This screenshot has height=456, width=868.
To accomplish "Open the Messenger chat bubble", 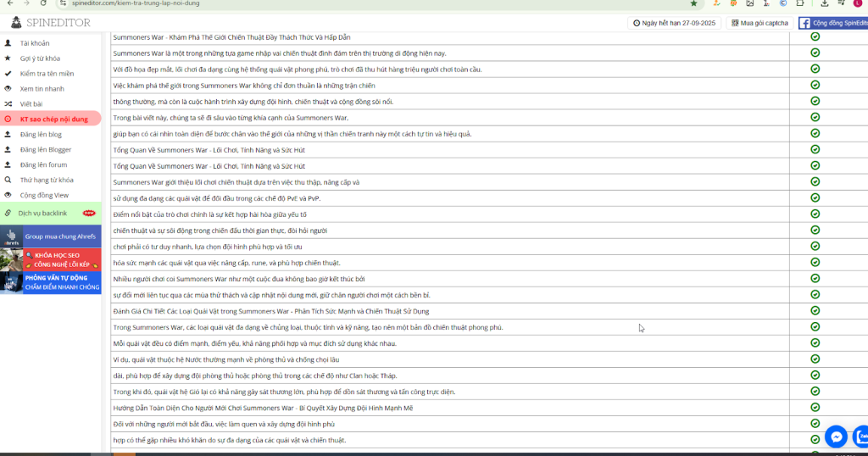I will (x=837, y=436).
